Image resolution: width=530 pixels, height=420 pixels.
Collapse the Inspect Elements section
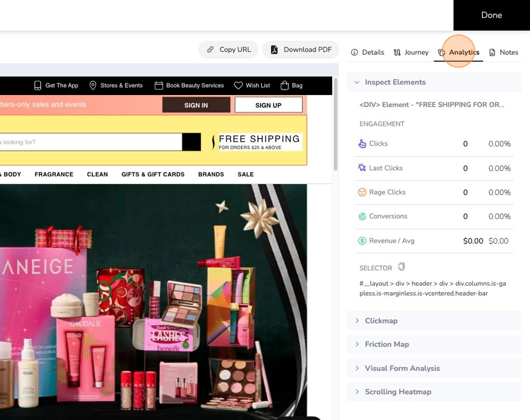coord(434,82)
